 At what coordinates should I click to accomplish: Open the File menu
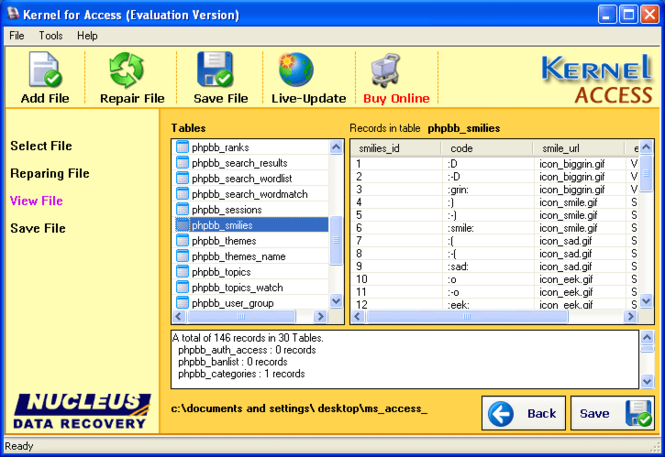(x=17, y=36)
